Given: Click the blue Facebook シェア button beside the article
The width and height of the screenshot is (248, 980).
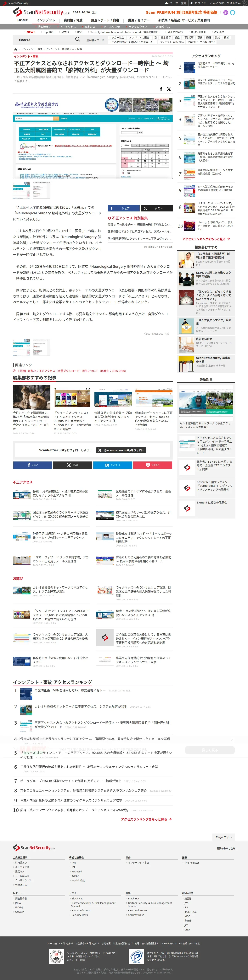Looking at the screenshot, I should click(x=123, y=208).
